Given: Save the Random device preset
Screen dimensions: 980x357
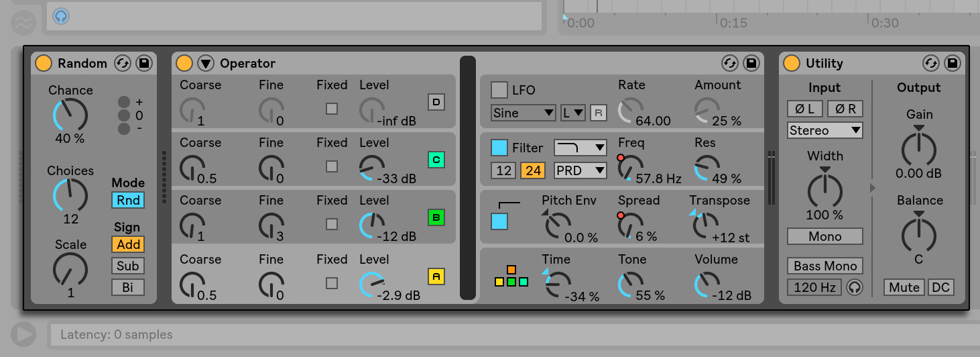Looking at the screenshot, I should tap(143, 63).
